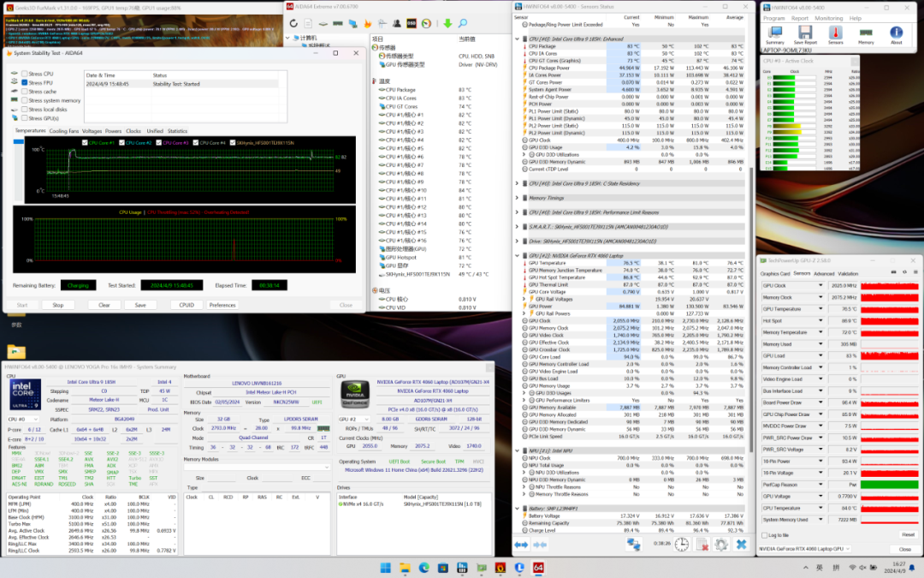Enable the Stress GPU(s) checkbox
Screen dimensions: 924x578
pos(24,118)
